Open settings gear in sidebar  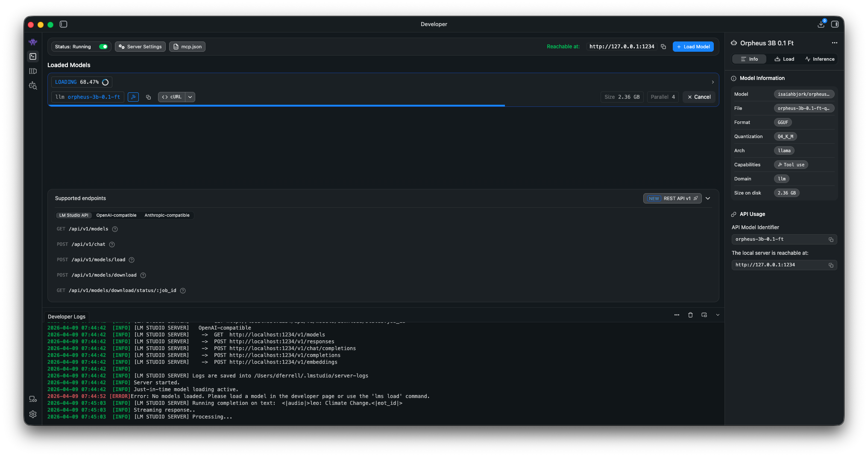coord(33,414)
